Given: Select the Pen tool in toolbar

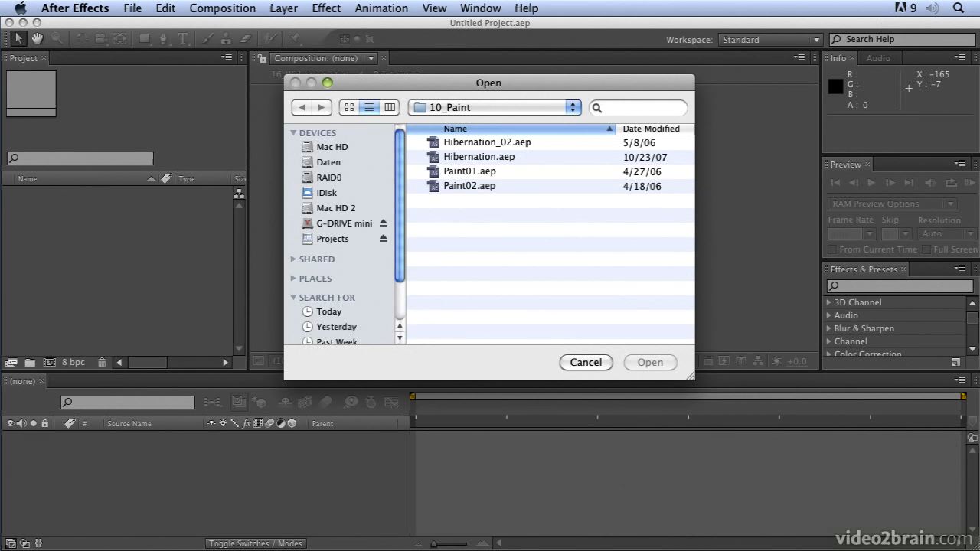Looking at the screenshot, I should 163,38.
